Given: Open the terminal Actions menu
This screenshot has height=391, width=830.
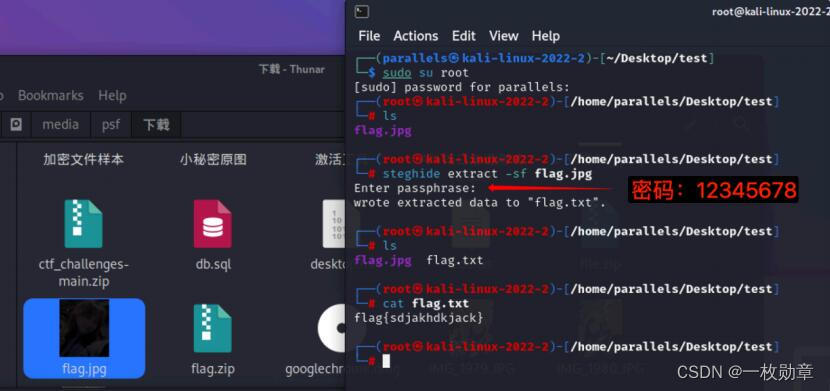Looking at the screenshot, I should [x=416, y=36].
